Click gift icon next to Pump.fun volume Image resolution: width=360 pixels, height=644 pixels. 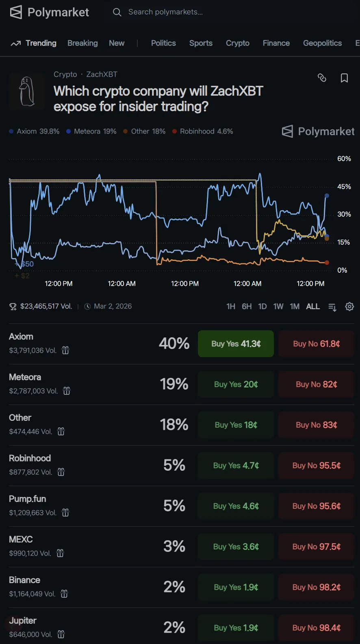65,513
